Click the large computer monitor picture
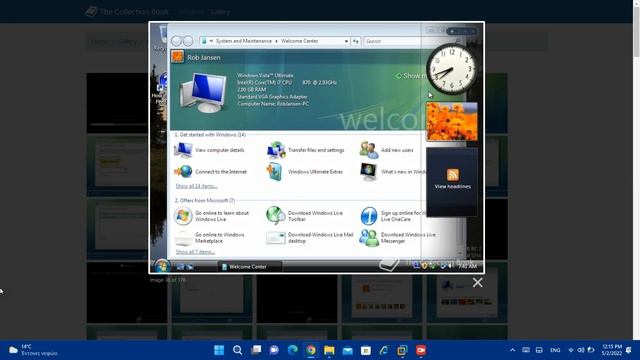 [x=203, y=93]
